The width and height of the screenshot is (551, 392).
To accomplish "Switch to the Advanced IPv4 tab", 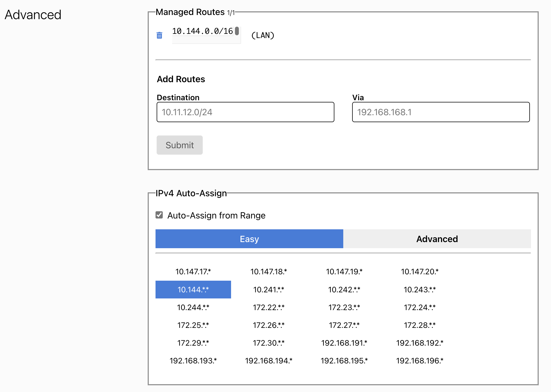I will click(437, 239).
